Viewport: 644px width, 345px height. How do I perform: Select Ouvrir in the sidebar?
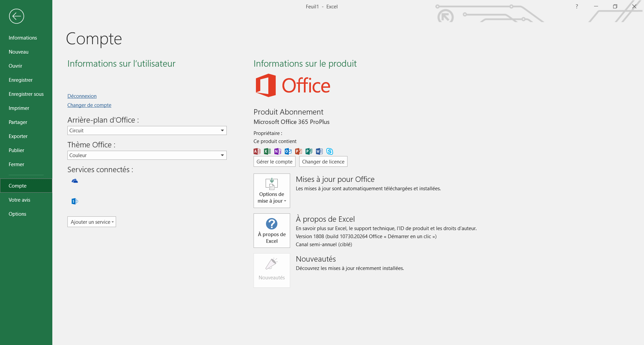click(26, 66)
